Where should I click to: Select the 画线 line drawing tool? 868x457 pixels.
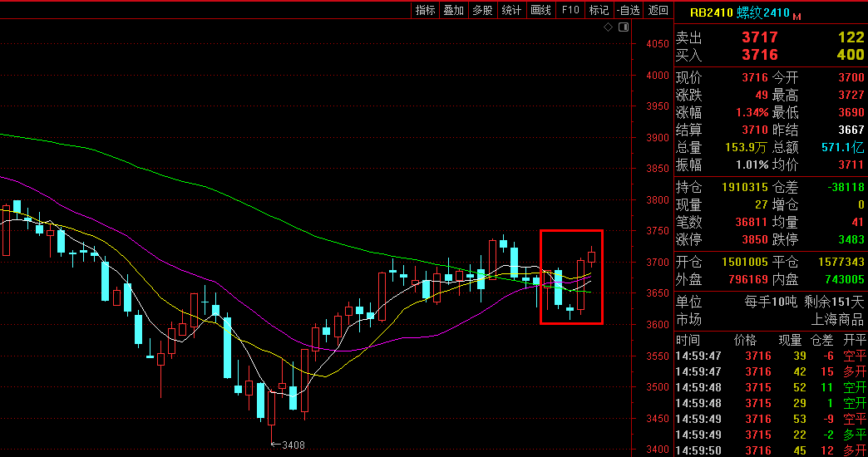(540, 10)
